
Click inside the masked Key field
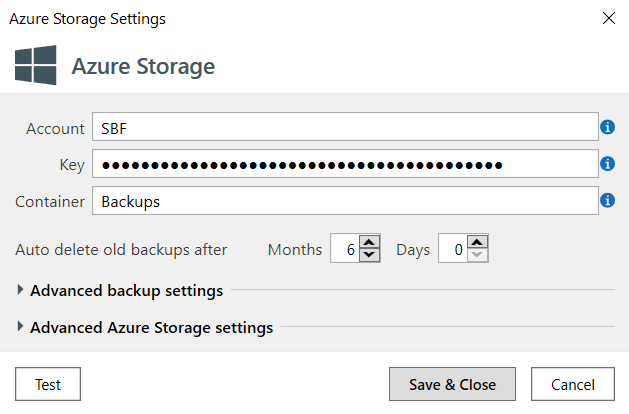click(345, 164)
